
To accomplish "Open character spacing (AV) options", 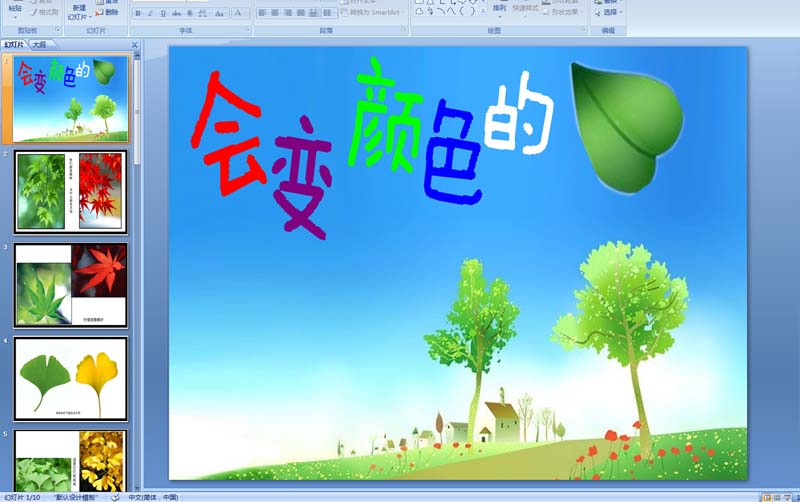I will point(203,14).
